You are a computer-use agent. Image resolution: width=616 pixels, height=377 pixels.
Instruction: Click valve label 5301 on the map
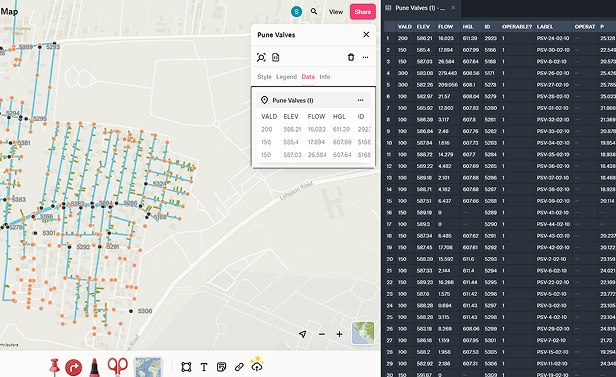(49, 233)
